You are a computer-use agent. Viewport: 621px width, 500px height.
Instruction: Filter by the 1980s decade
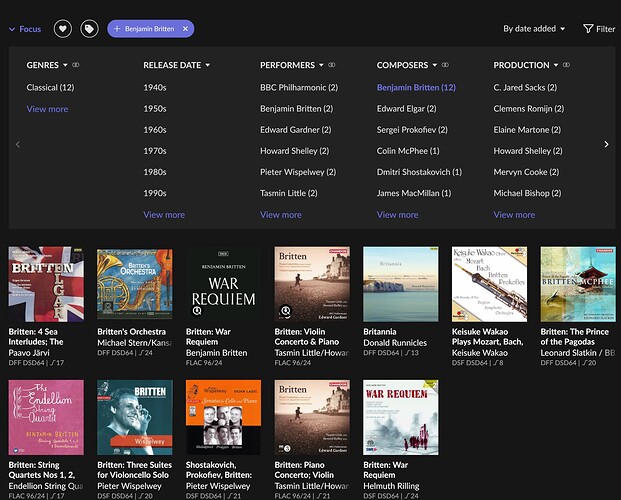tap(155, 172)
